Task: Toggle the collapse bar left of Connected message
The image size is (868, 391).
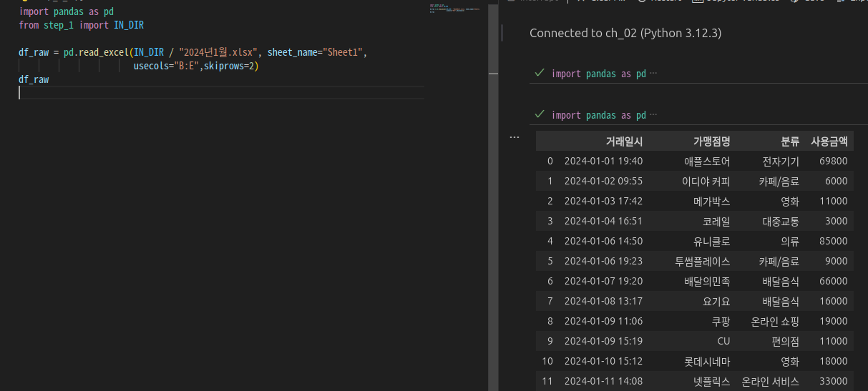Action: pyautogui.click(x=502, y=33)
